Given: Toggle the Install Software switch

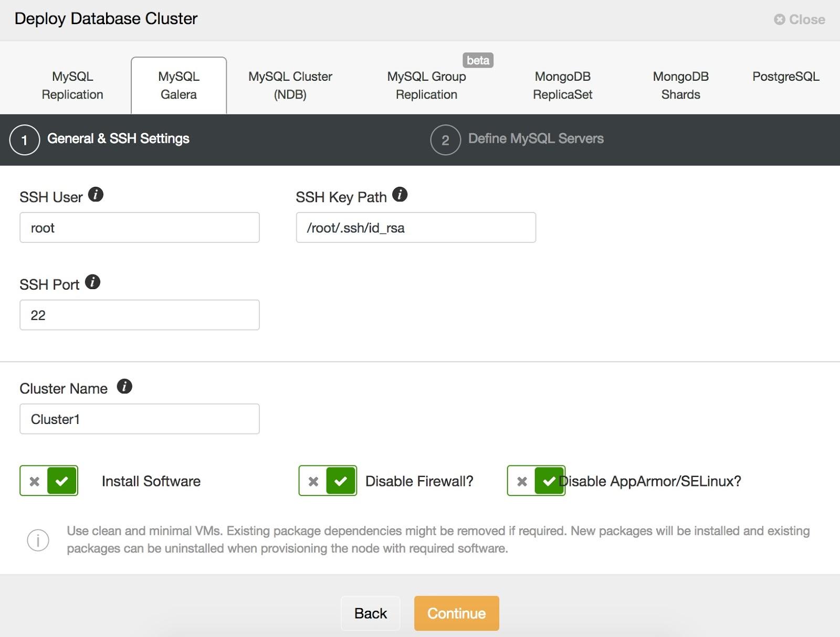Looking at the screenshot, I should [49, 481].
